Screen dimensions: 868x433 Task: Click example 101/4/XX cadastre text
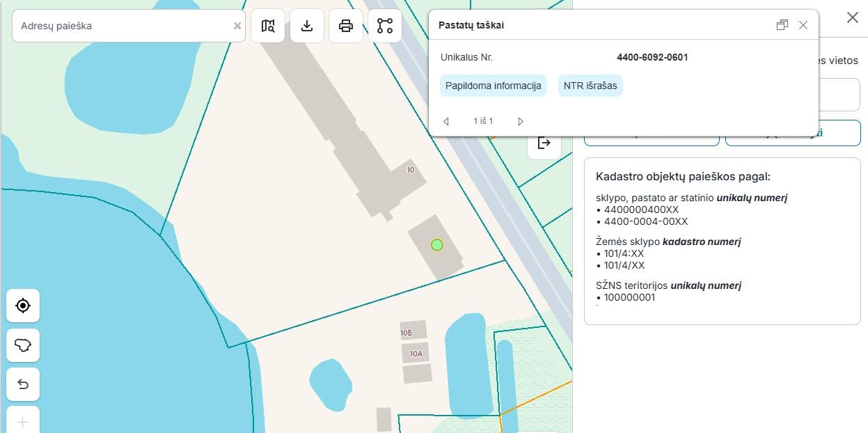pyautogui.click(x=624, y=265)
